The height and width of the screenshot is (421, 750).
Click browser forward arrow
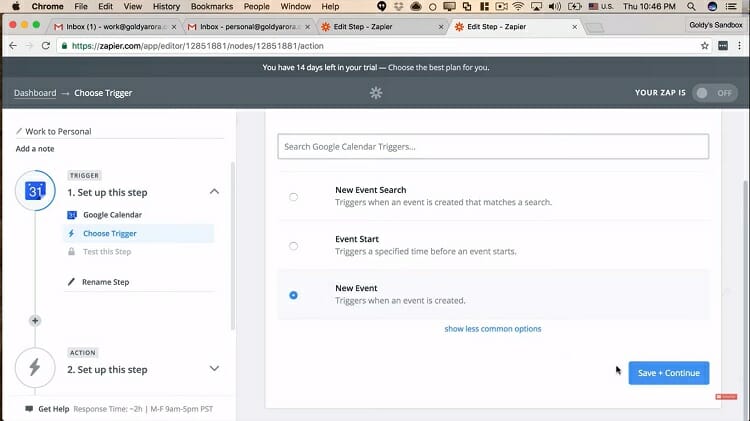tap(29, 46)
